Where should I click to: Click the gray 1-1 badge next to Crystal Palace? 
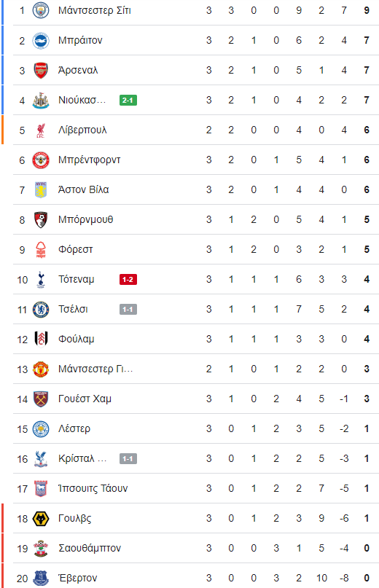click(x=128, y=458)
